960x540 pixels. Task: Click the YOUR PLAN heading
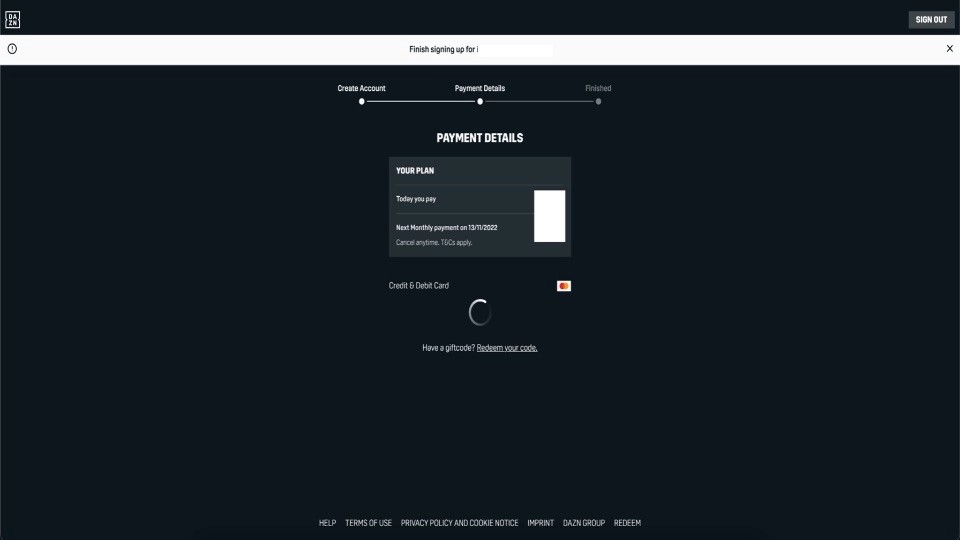pyautogui.click(x=414, y=171)
